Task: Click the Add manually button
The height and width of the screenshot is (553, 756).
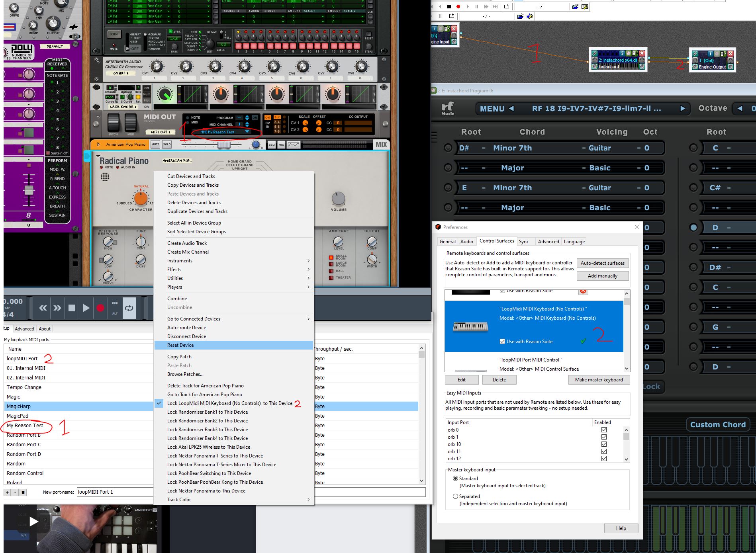Action: (602, 276)
